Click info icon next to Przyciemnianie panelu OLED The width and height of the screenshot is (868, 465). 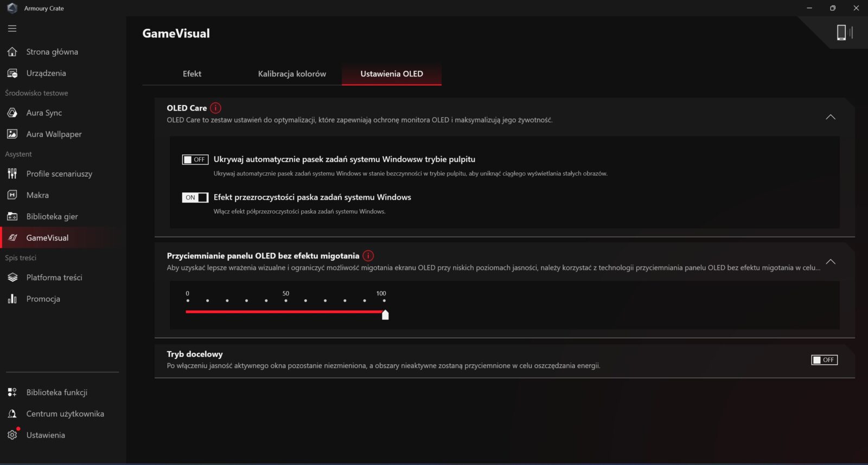368,256
